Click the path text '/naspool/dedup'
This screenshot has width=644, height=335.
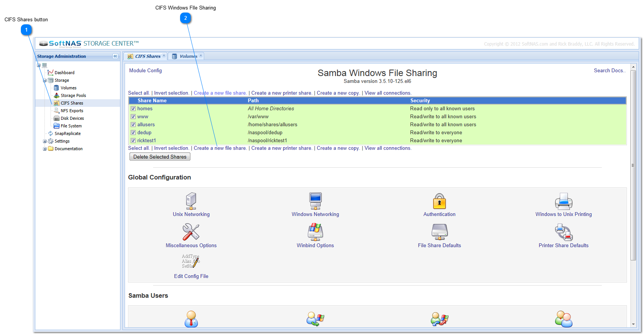[x=265, y=133]
